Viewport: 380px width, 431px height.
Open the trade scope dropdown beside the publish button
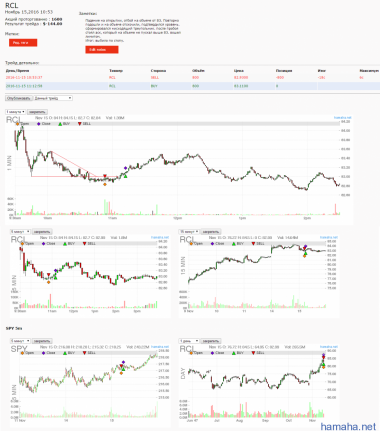53,98
